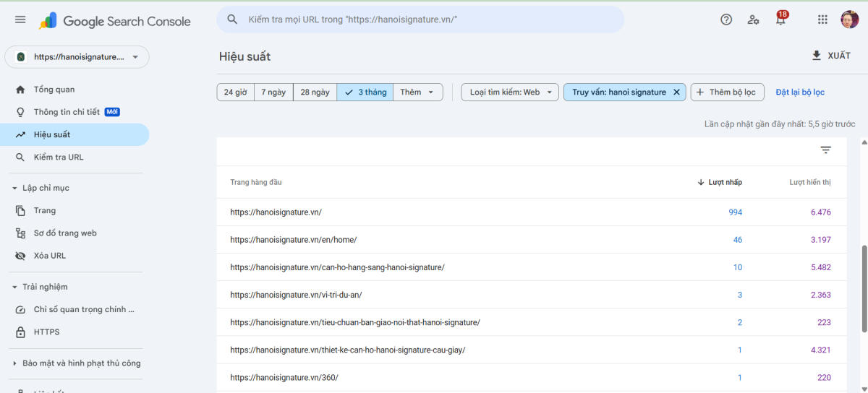Select the 7 ngày date range
The width and height of the screenshot is (868, 393).
click(273, 92)
